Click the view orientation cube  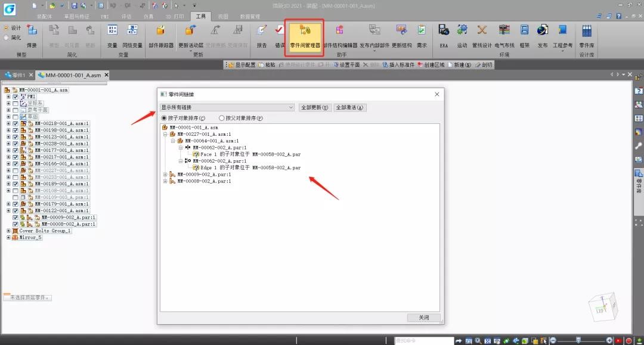(602, 306)
